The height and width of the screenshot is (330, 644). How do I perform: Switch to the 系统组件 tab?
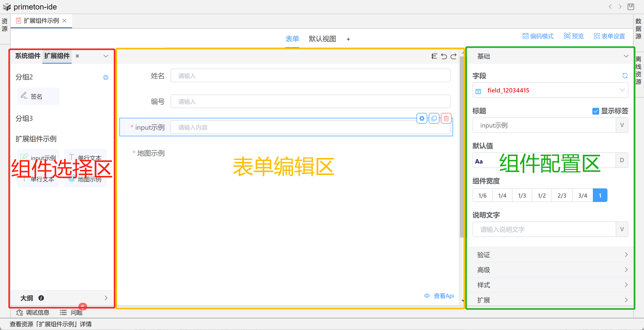(28, 56)
